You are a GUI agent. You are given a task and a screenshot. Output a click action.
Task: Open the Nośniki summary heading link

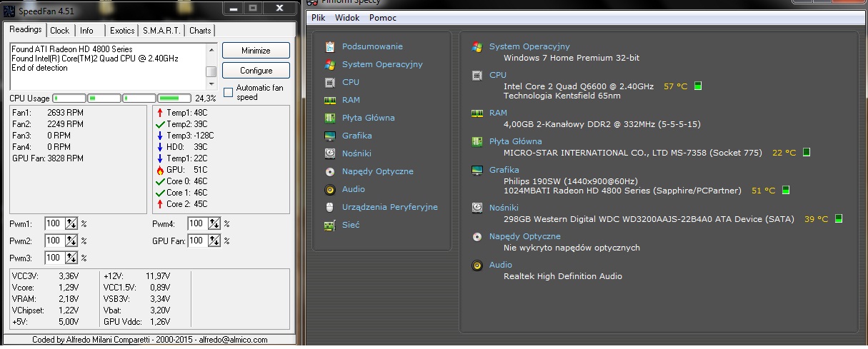tap(504, 208)
